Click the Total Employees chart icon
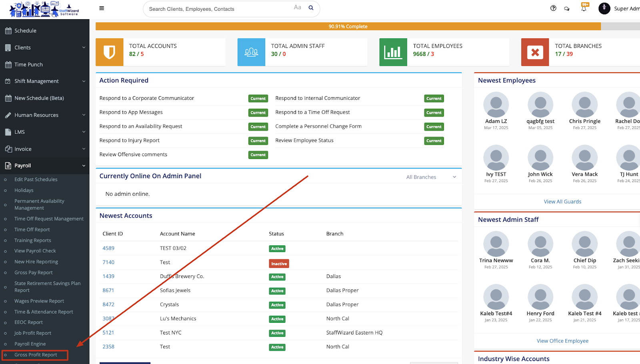 click(393, 52)
